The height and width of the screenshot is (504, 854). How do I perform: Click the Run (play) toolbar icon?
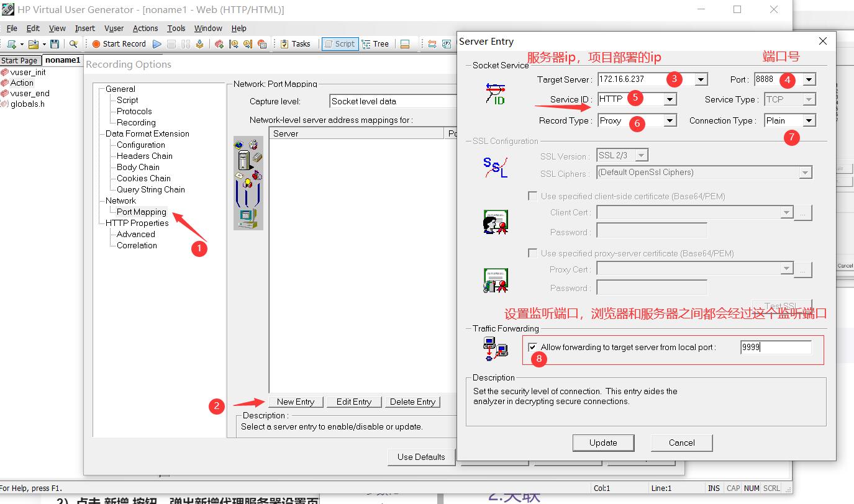pos(157,43)
